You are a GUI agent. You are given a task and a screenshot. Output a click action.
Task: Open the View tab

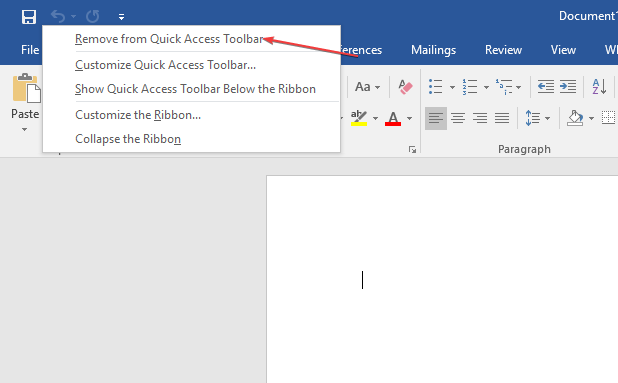[x=563, y=50]
